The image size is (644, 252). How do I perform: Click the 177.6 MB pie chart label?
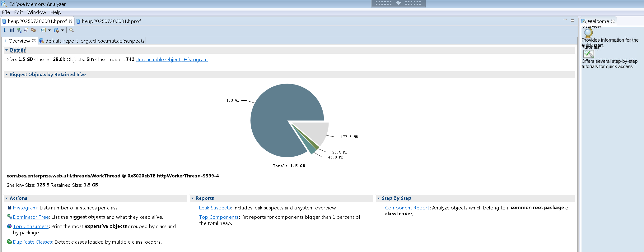coord(349,137)
